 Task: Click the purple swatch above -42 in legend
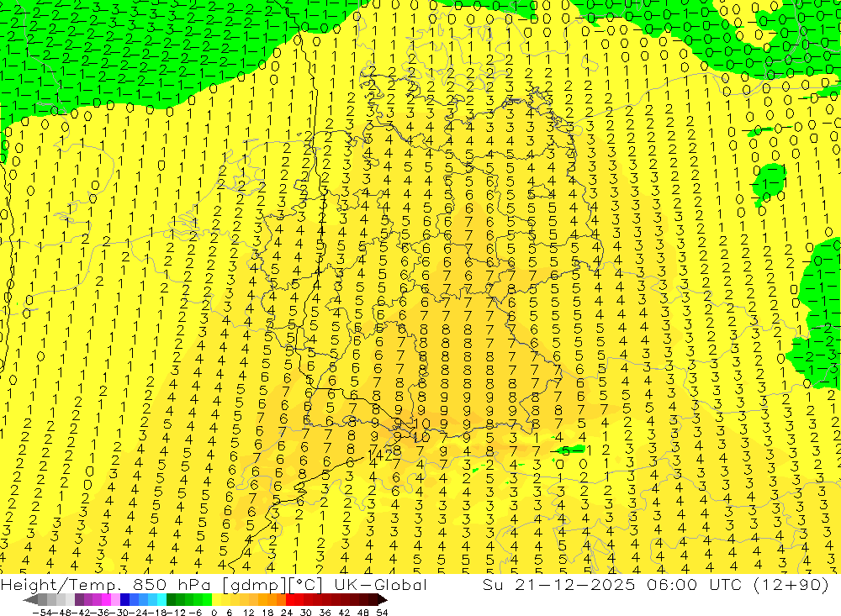click(79, 599)
